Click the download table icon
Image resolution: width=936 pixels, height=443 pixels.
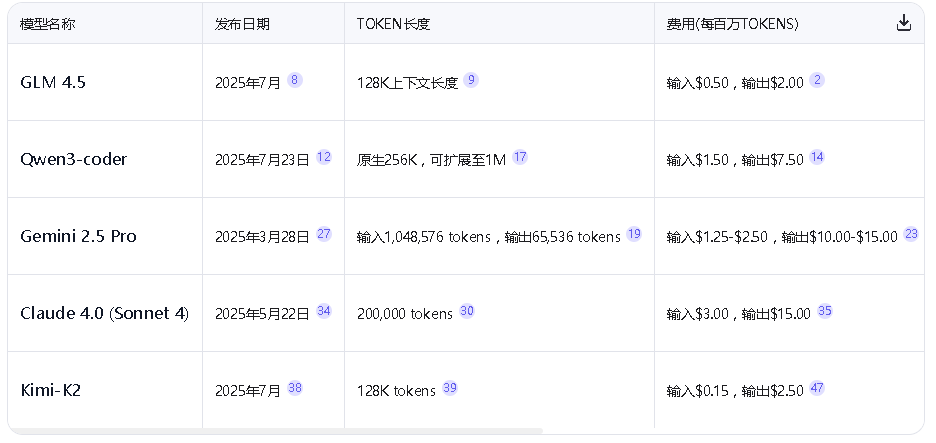(904, 23)
